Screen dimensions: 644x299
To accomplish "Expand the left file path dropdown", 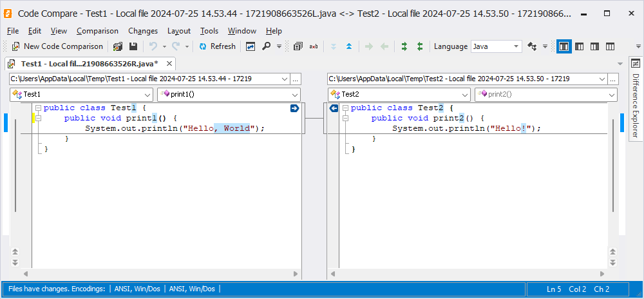I will pyautogui.click(x=285, y=79).
